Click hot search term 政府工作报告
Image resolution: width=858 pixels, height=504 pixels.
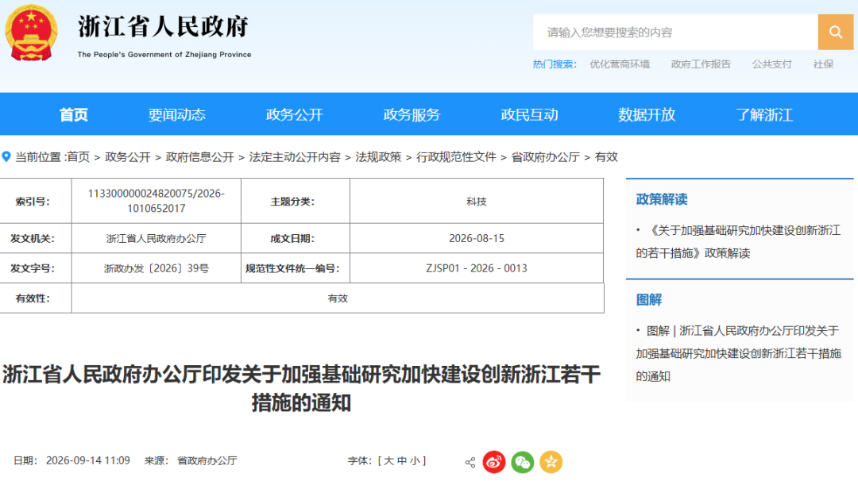701,64
